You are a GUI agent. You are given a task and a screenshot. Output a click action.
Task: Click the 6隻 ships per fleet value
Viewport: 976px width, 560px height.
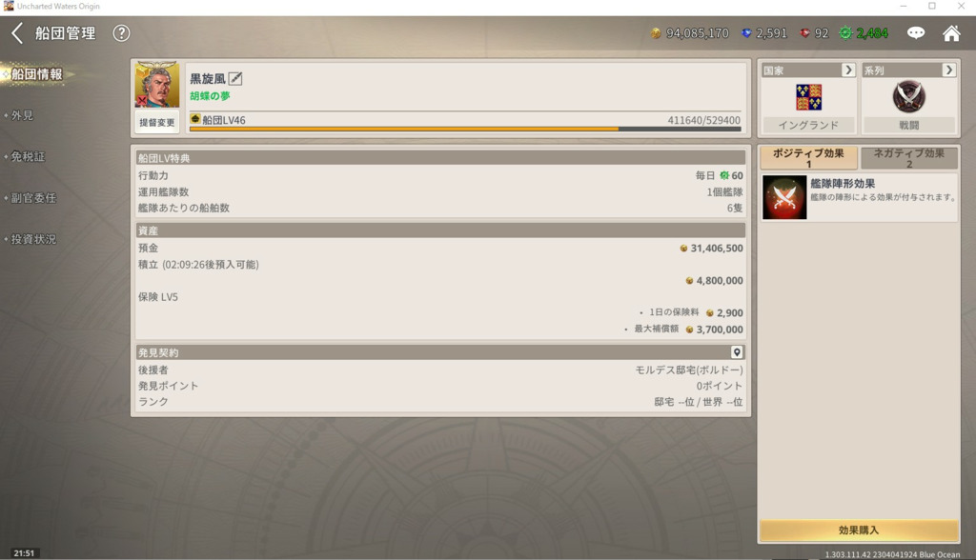[735, 208]
